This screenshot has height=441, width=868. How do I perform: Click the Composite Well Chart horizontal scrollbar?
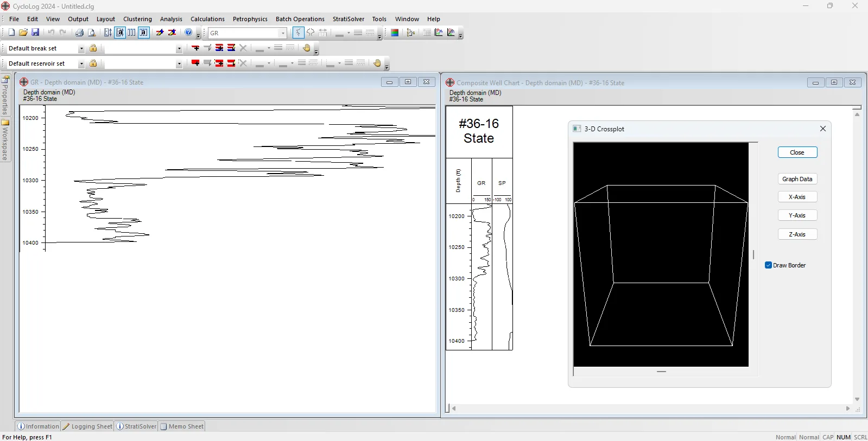click(x=650, y=408)
